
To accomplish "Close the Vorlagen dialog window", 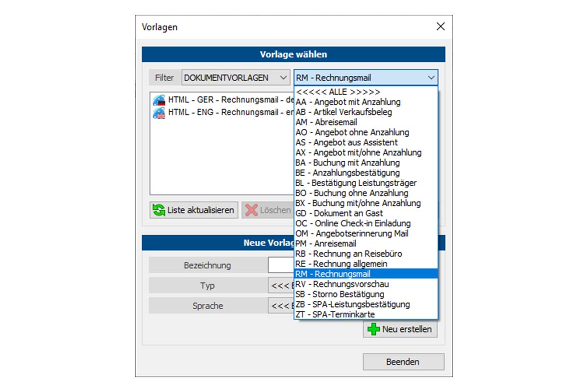I will pos(441,26).
